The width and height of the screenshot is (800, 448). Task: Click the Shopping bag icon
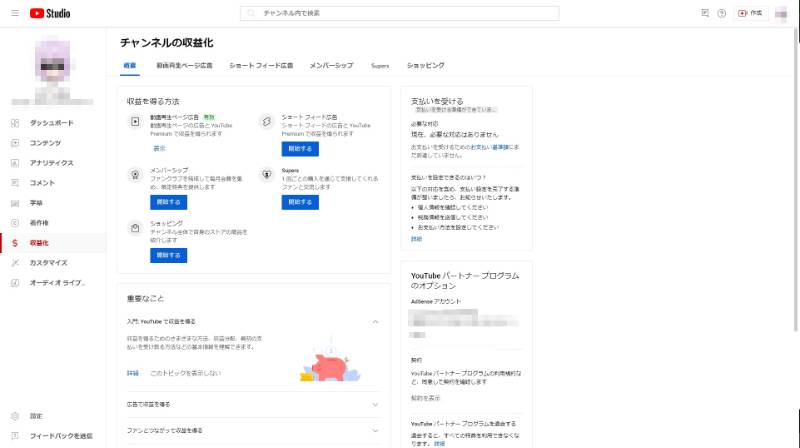click(135, 228)
